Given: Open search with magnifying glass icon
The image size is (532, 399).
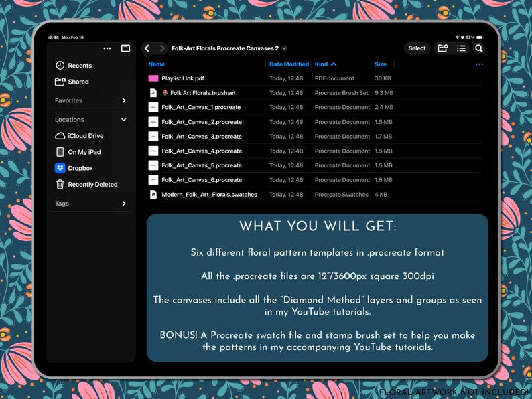Looking at the screenshot, I should click(478, 48).
